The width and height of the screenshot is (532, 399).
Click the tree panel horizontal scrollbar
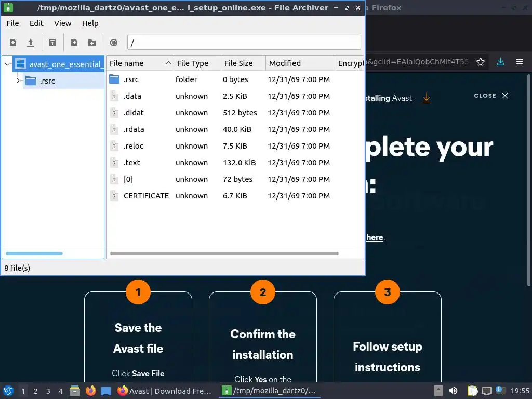coord(34,254)
